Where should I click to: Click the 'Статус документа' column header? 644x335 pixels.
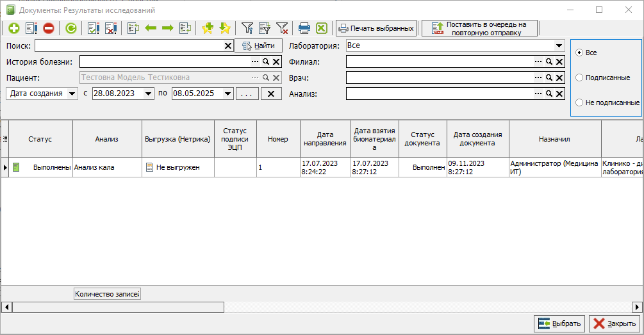(422, 139)
